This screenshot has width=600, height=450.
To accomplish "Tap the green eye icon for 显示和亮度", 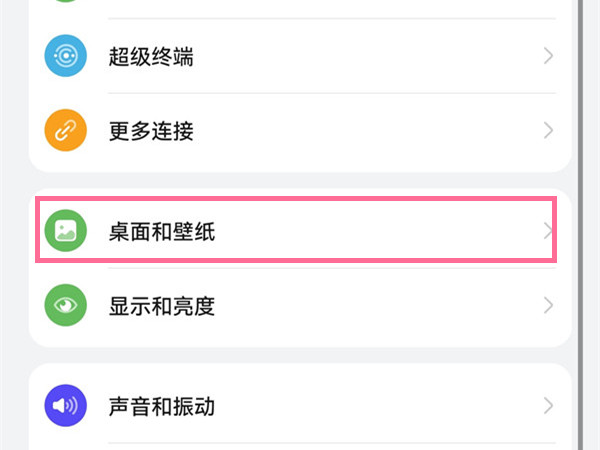I will [66, 305].
